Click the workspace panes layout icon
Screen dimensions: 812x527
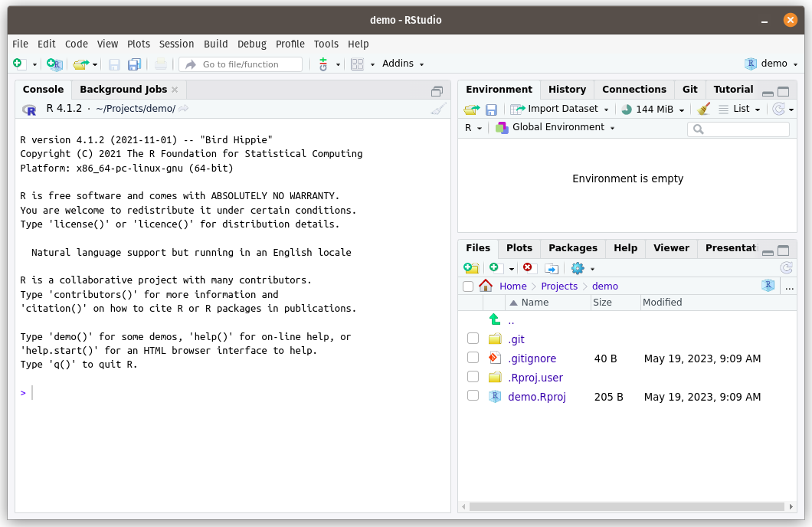pos(357,64)
